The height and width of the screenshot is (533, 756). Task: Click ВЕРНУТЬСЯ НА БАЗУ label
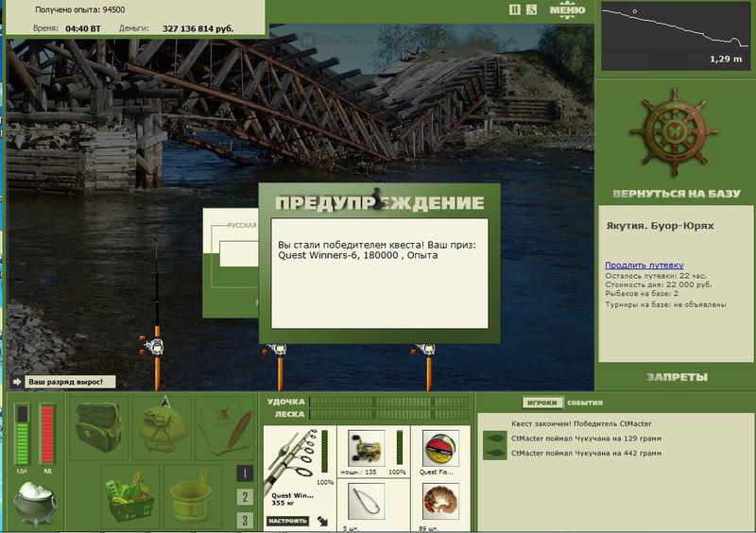[x=676, y=194]
